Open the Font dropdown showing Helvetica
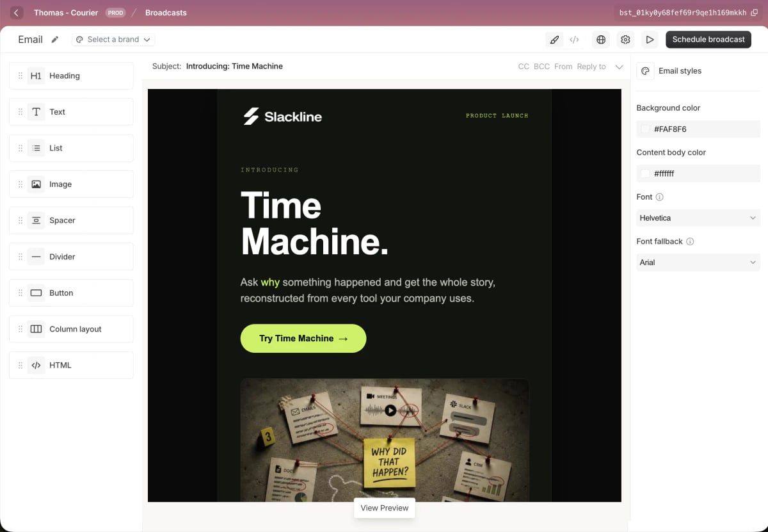 (698, 218)
